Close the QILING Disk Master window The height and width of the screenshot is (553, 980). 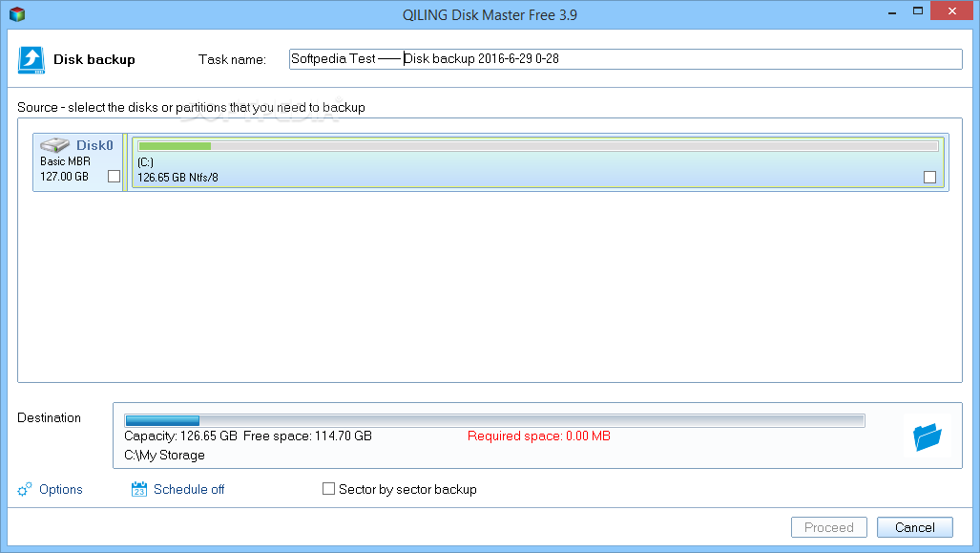pyautogui.click(x=952, y=11)
